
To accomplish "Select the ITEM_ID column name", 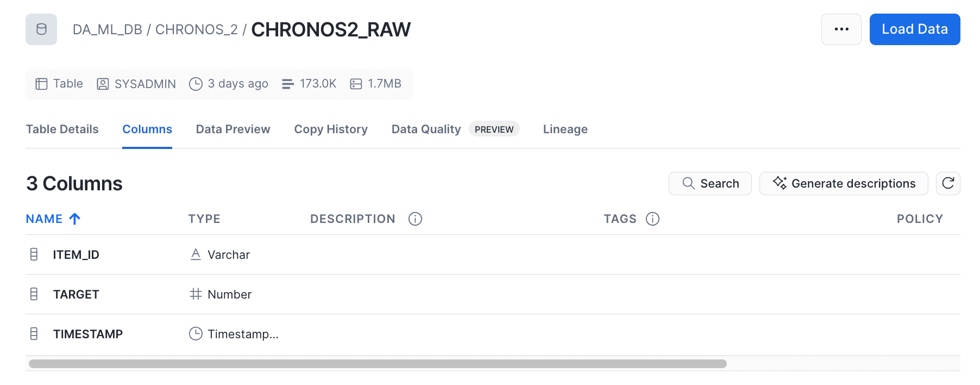I will point(76,255).
